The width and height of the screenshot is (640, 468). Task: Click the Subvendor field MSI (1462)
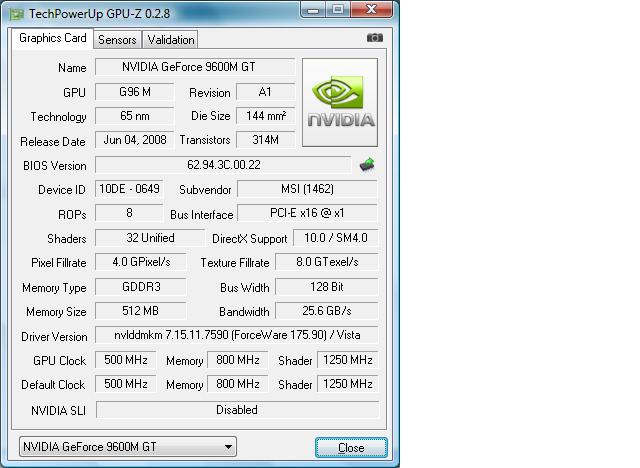tap(307, 189)
